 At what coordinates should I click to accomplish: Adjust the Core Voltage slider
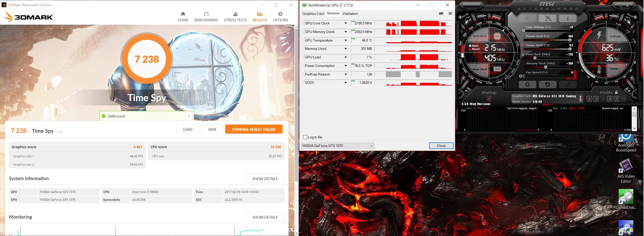[546, 31]
